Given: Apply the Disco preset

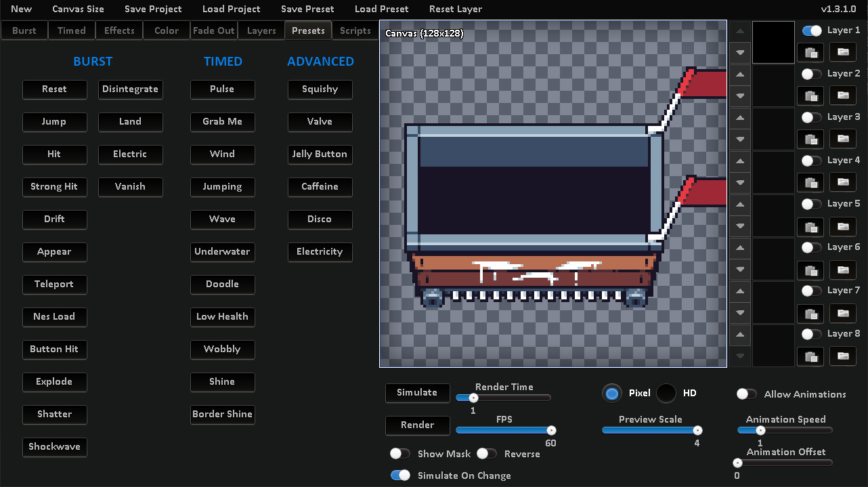Looking at the screenshot, I should [320, 219].
